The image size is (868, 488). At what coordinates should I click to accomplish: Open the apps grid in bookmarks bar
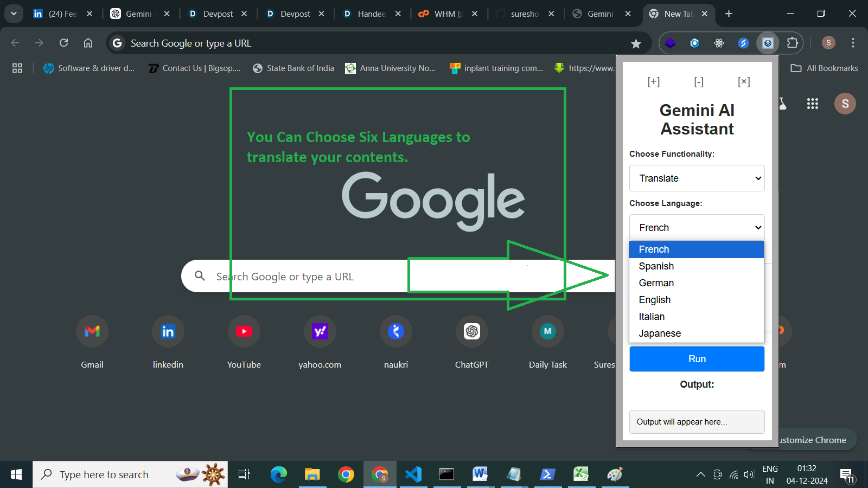point(17,68)
